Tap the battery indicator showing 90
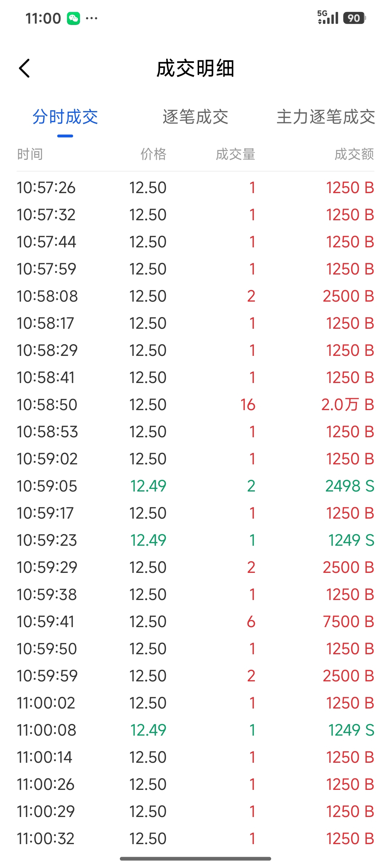The width and height of the screenshot is (391, 868). click(x=355, y=18)
